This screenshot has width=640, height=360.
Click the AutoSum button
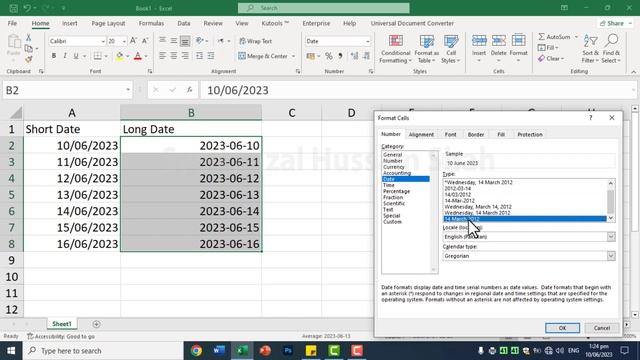554,37
